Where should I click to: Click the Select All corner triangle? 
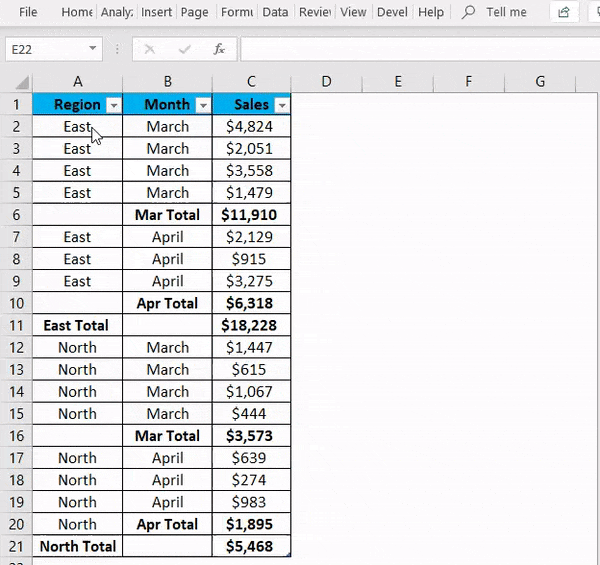(22, 82)
